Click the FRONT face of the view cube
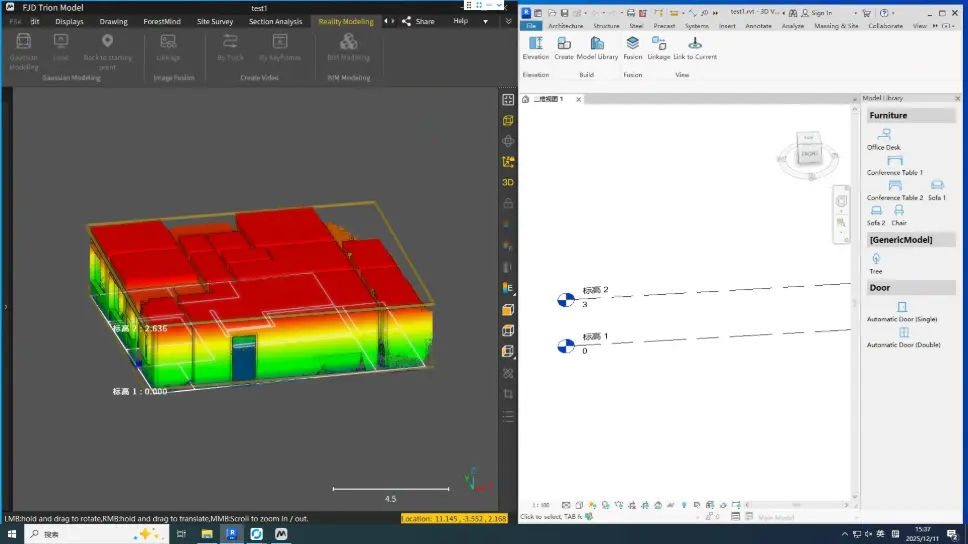Image resolution: width=968 pixels, height=544 pixels. 810,155
